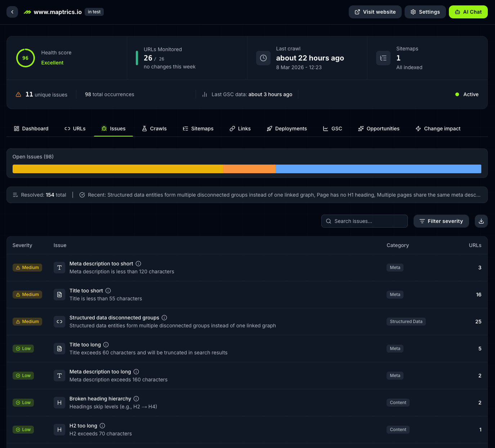
Task: Click document icon of Title too short
Action: click(x=59, y=295)
